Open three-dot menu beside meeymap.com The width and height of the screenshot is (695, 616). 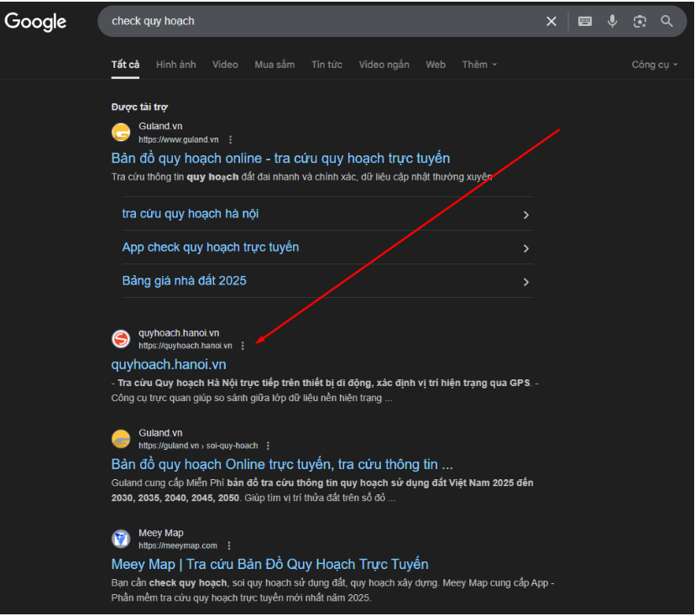[x=228, y=546]
